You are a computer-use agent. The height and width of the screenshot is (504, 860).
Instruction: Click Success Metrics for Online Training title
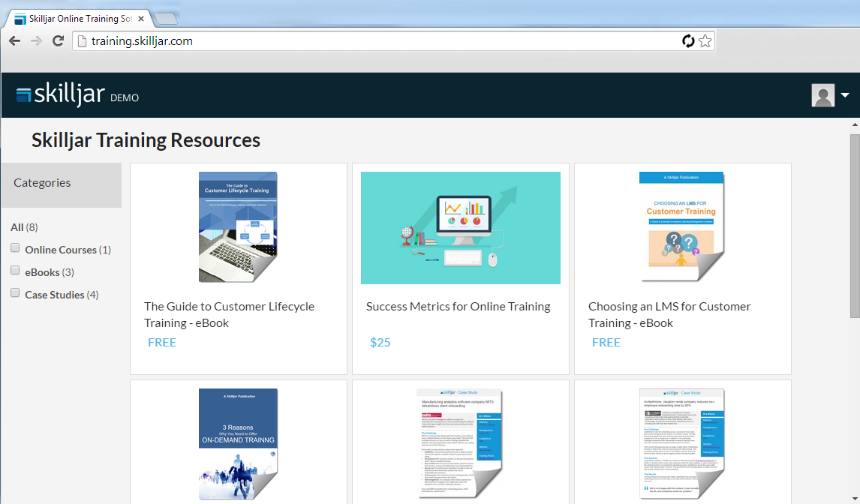[x=459, y=307]
